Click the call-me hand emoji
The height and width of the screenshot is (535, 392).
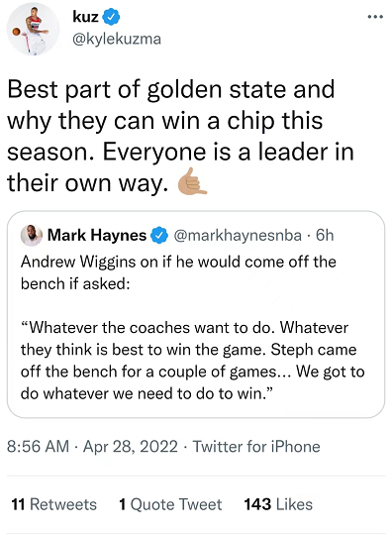tap(192, 182)
